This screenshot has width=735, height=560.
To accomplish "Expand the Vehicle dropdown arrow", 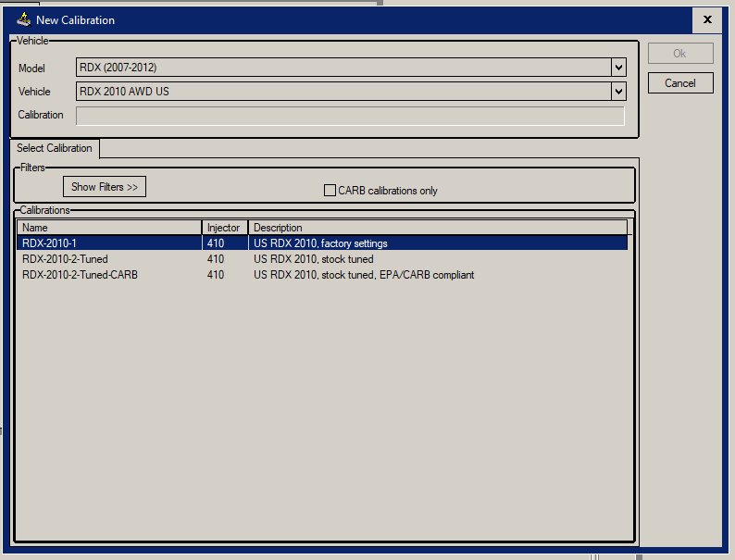I will pos(618,92).
